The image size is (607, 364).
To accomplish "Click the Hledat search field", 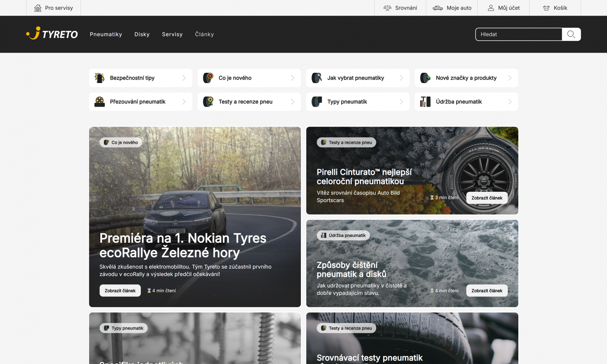I will point(519,34).
